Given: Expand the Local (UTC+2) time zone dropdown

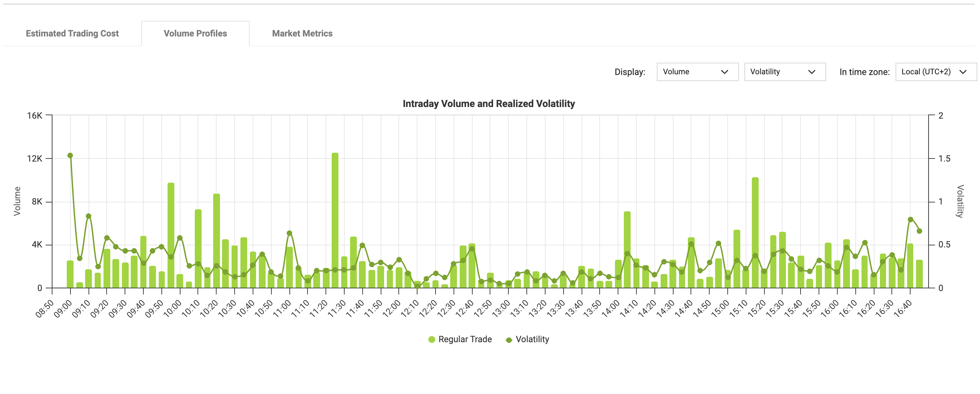Looking at the screenshot, I should pos(935,72).
